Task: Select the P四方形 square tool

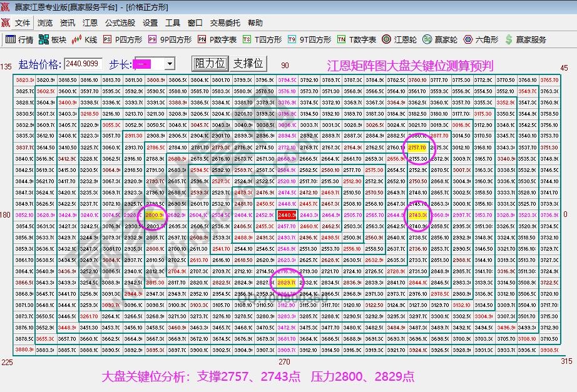Action: click(123, 39)
